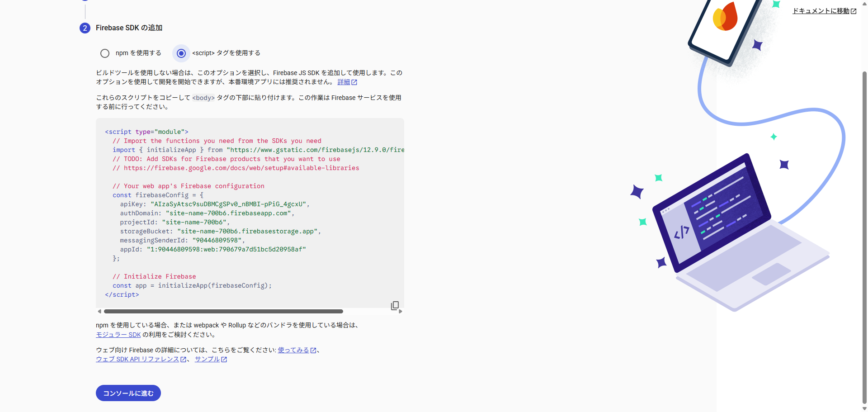Click the Firebase flame logo illustration
The image size is (868, 412).
click(x=725, y=16)
